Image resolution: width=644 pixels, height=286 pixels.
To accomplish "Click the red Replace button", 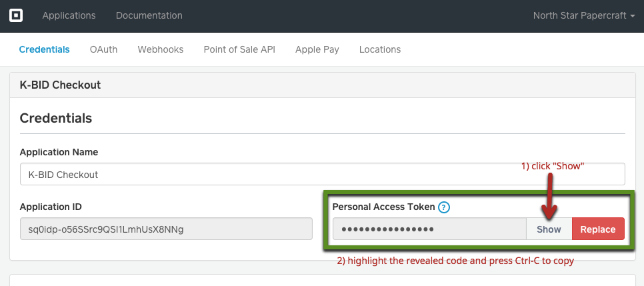I will click(x=598, y=229).
